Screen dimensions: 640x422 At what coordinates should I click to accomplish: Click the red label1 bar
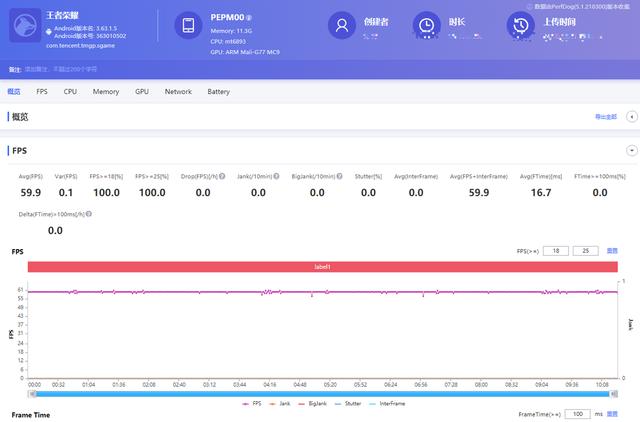322,267
